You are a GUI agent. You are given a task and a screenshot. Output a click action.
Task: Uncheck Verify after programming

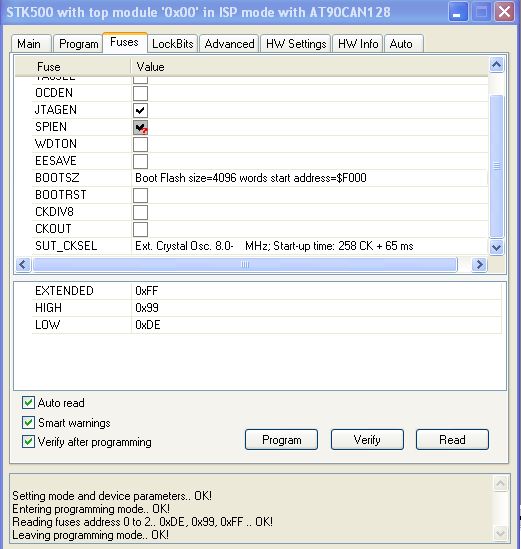28,442
